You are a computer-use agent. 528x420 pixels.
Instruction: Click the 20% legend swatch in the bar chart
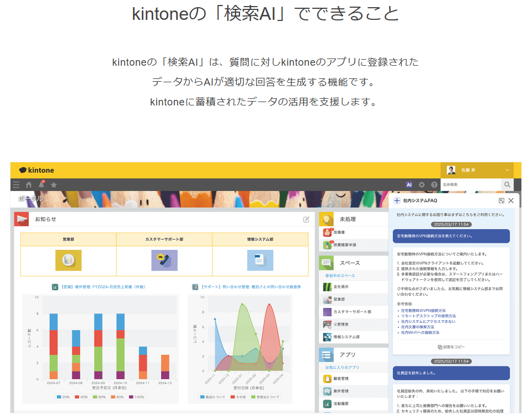click(59, 397)
